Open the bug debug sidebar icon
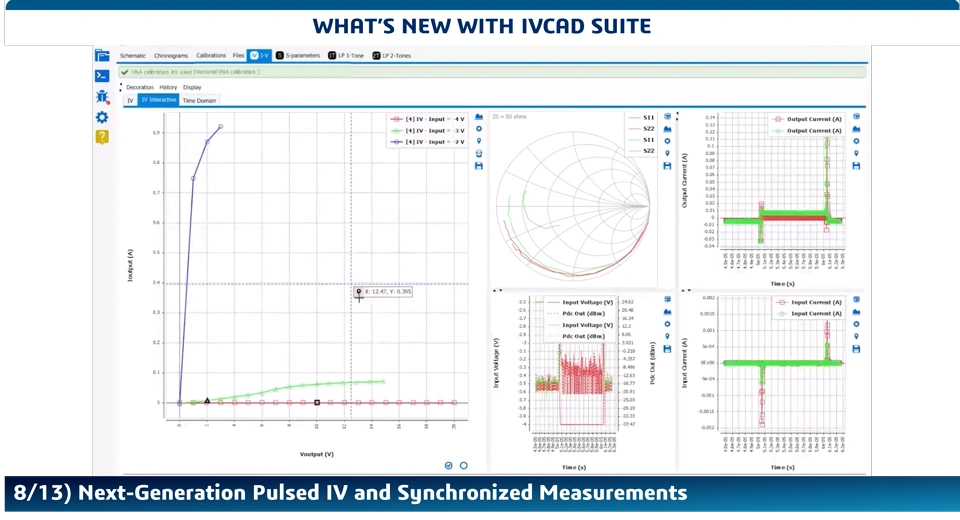This screenshot has width=960, height=520. click(x=102, y=97)
